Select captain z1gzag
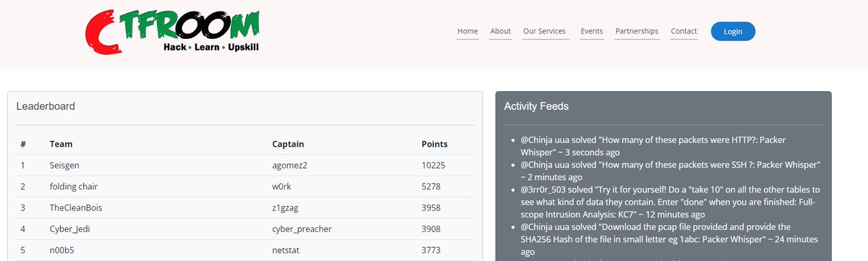868x261 pixels. point(285,208)
